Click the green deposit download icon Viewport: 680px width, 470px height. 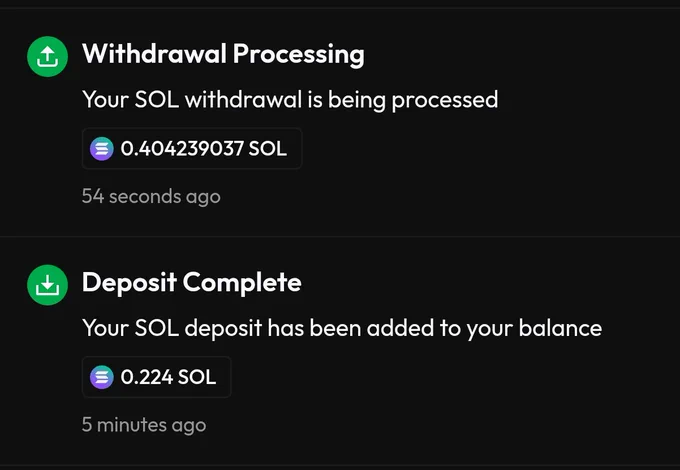[x=47, y=285]
